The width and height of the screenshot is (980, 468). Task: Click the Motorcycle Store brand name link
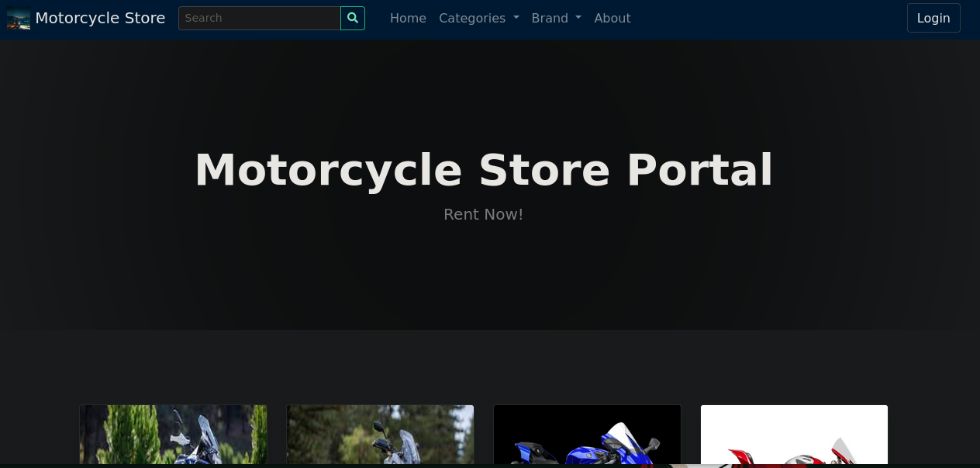click(x=100, y=18)
